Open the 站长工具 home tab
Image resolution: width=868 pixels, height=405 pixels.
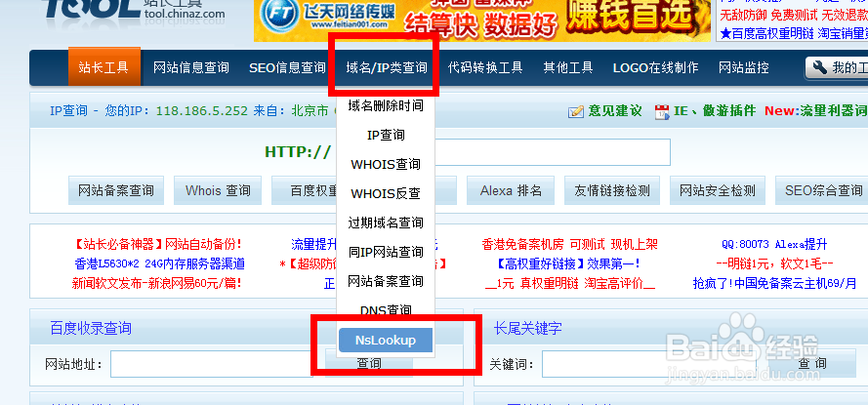tap(104, 67)
